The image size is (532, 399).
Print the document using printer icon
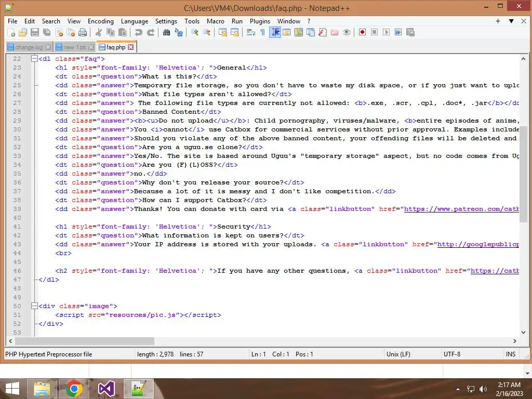coord(83,32)
